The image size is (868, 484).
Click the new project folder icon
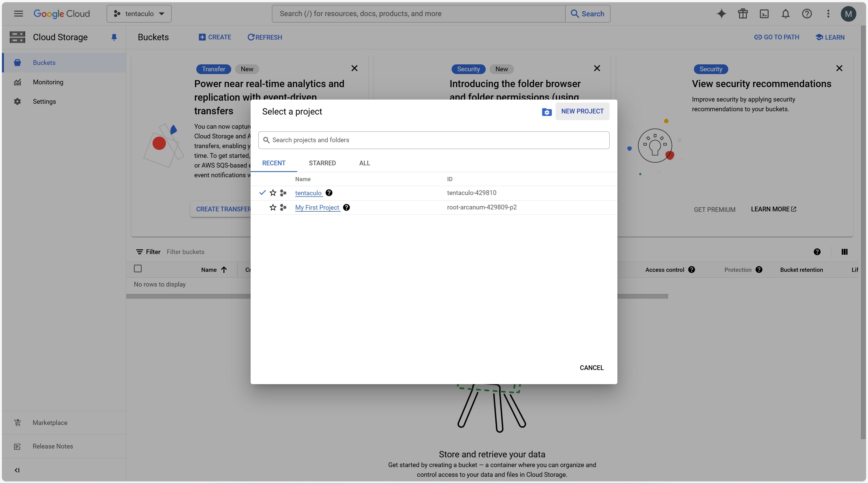point(546,112)
